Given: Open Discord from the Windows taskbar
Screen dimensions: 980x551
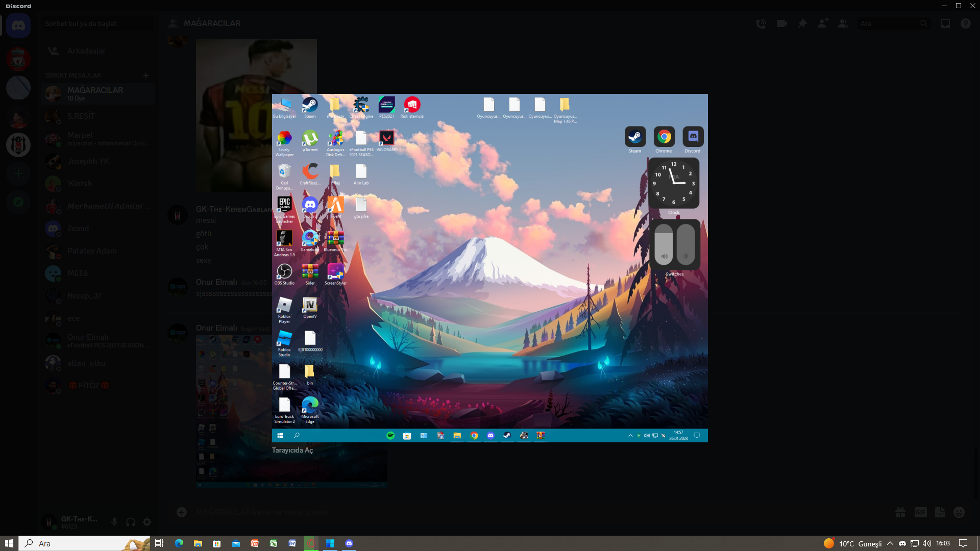Looking at the screenshot, I should 349,543.
